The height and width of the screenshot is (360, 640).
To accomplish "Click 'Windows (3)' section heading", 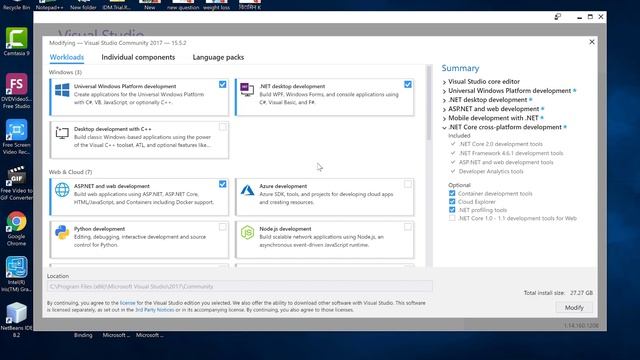I will point(65,72).
